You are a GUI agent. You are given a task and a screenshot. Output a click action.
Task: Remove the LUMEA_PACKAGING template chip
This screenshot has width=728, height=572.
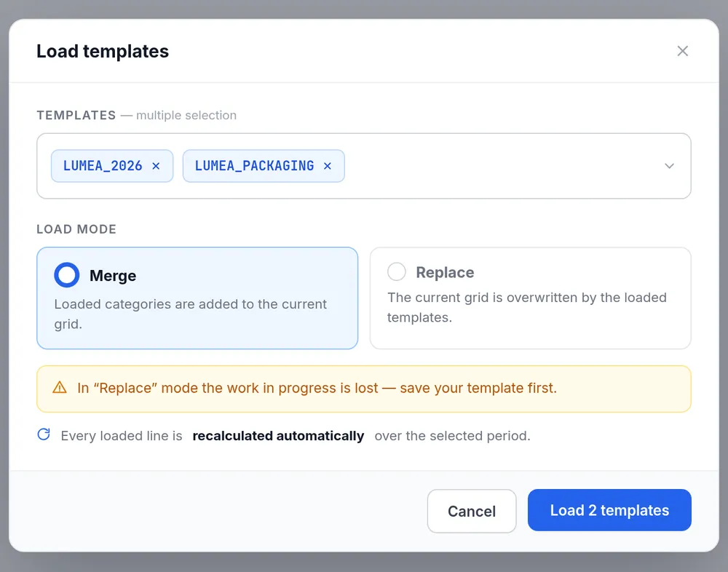click(328, 166)
